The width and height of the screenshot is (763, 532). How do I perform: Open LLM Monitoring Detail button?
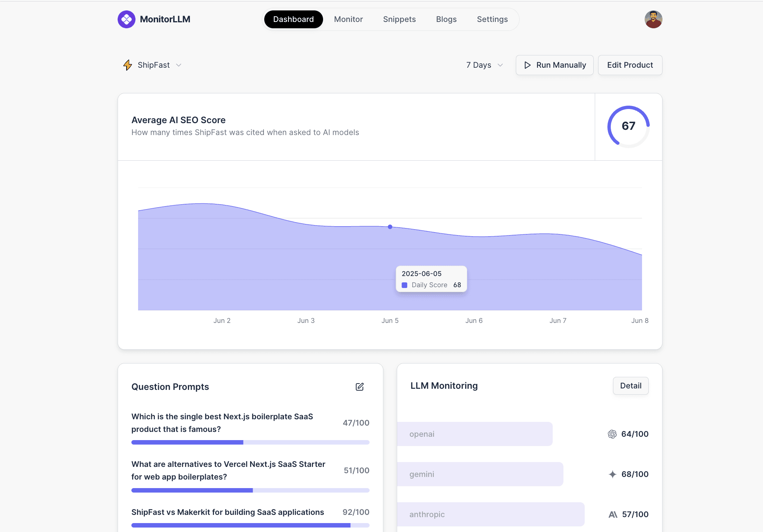(630, 386)
